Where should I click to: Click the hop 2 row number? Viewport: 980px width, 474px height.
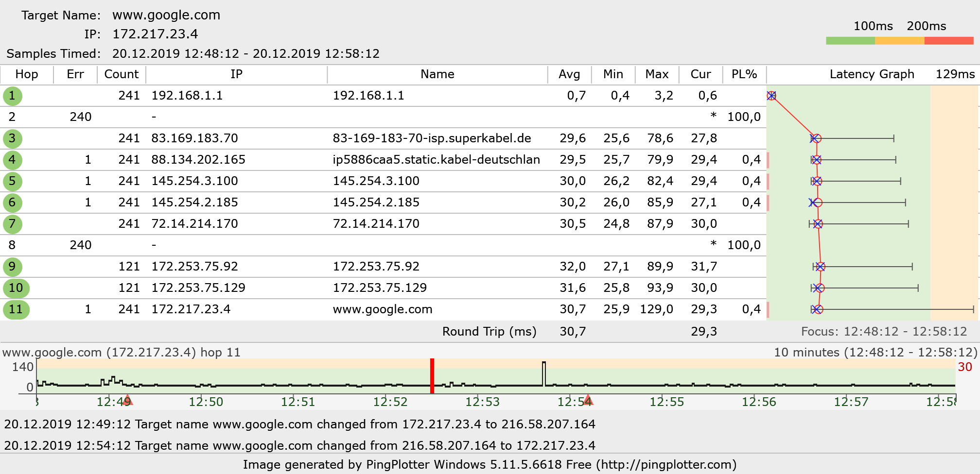point(12,117)
